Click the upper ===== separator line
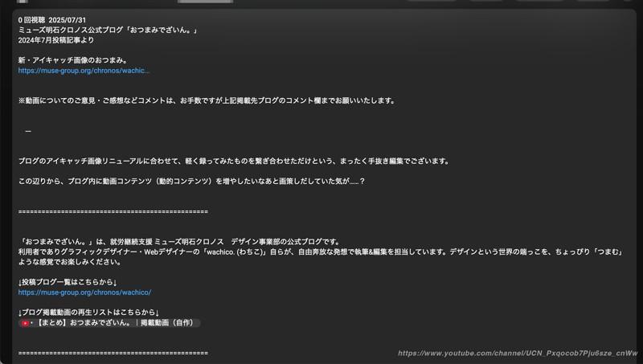 coord(113,211)
